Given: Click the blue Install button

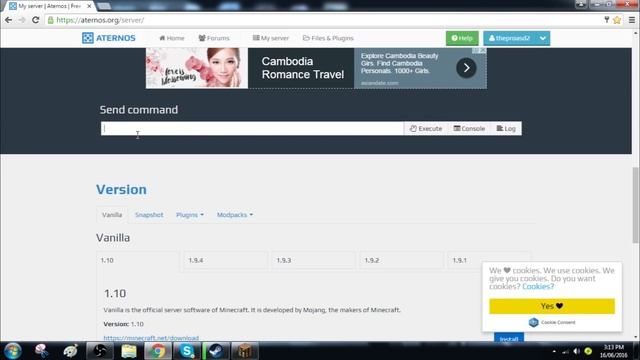Looking at the screenshot, I should click(x=509, y=338).
